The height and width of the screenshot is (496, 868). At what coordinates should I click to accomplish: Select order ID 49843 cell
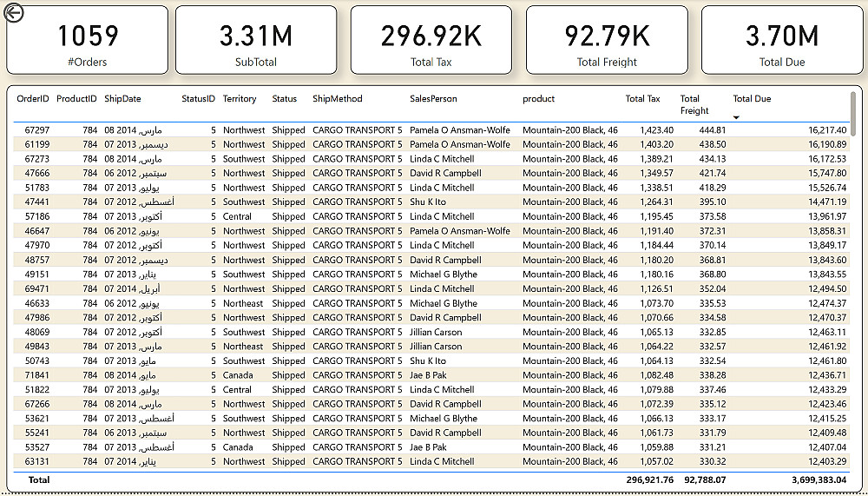[37, 347]
